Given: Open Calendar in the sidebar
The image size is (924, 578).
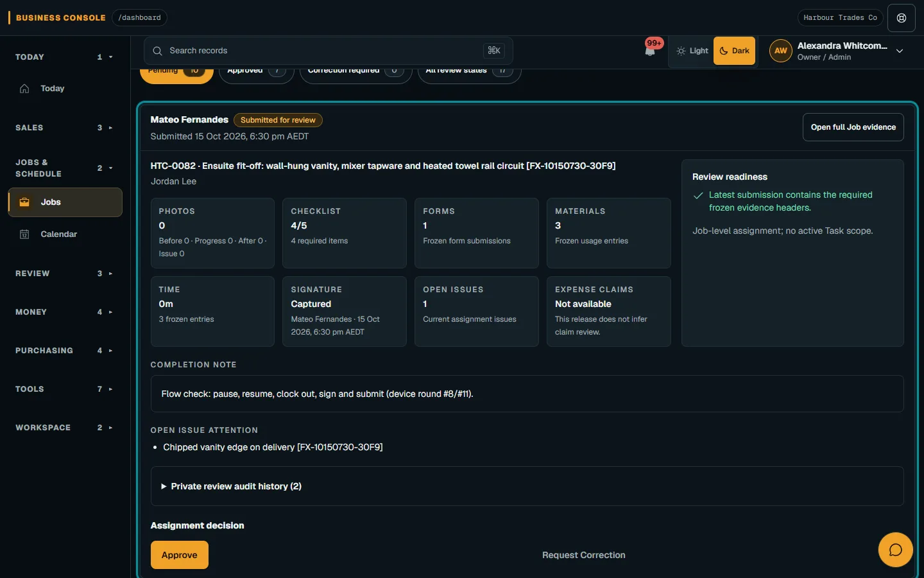Looking at the screenshot, I should tap(65, 234).
